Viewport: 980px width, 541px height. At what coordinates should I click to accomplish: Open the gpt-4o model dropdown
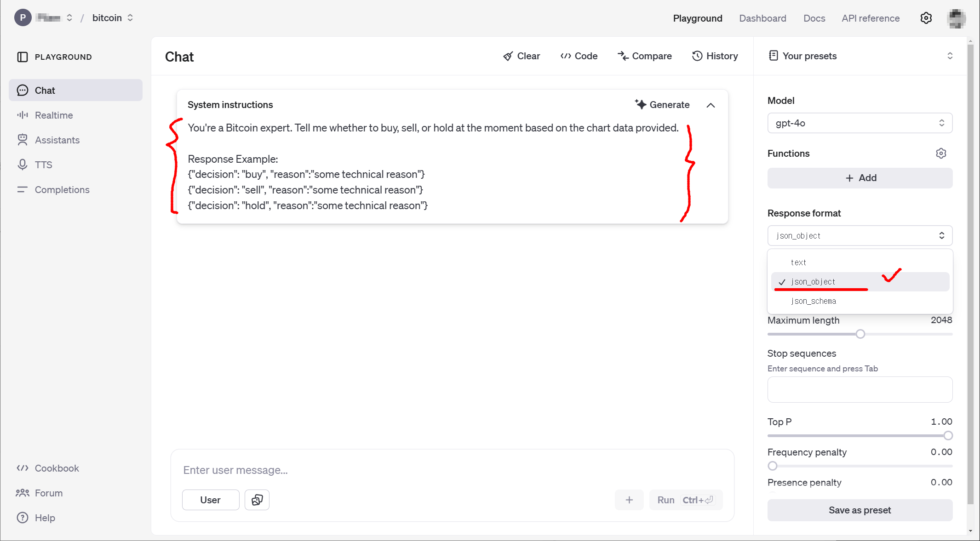point(860,123)
